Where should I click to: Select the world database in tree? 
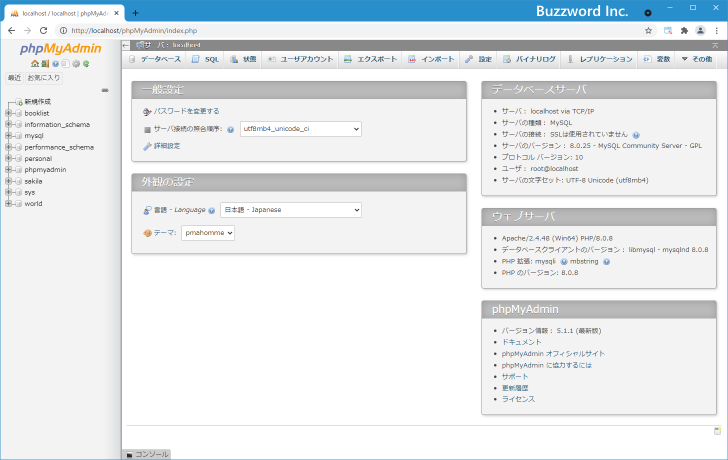pos(33,203)
